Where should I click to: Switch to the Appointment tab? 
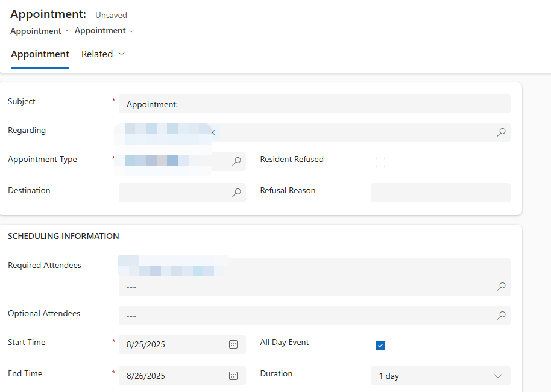tap(40, 54)
